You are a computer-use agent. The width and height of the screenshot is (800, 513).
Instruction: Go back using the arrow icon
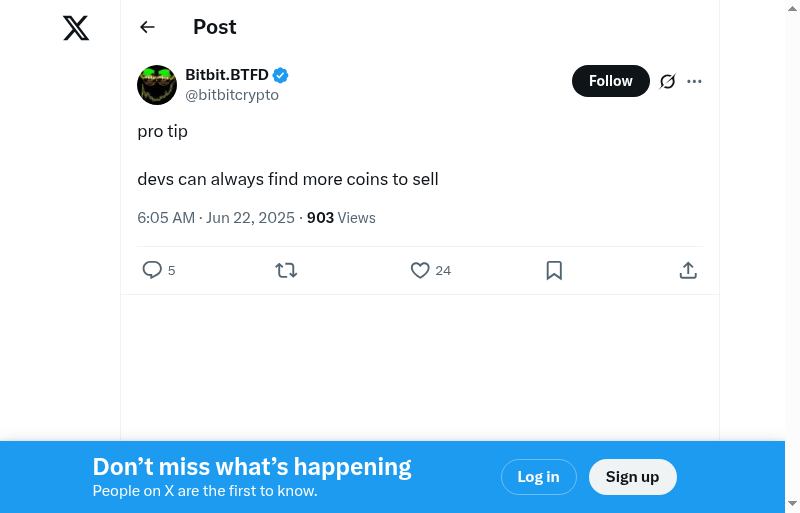tap(148, 27)
